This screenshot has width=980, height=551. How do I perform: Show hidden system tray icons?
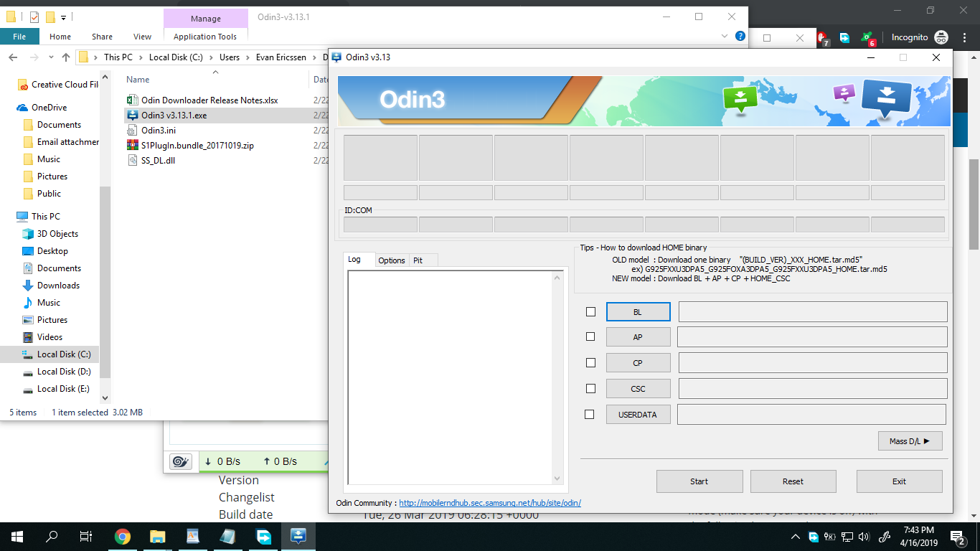795,537
